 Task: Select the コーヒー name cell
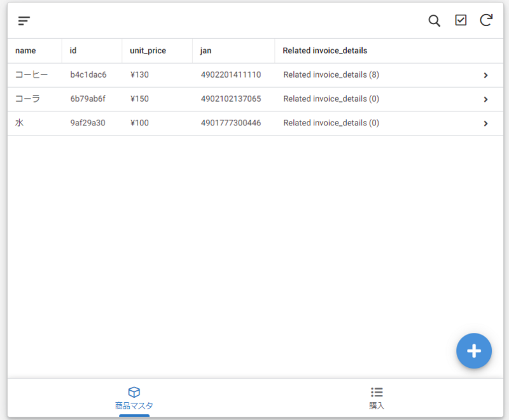(x=31, y=74)
